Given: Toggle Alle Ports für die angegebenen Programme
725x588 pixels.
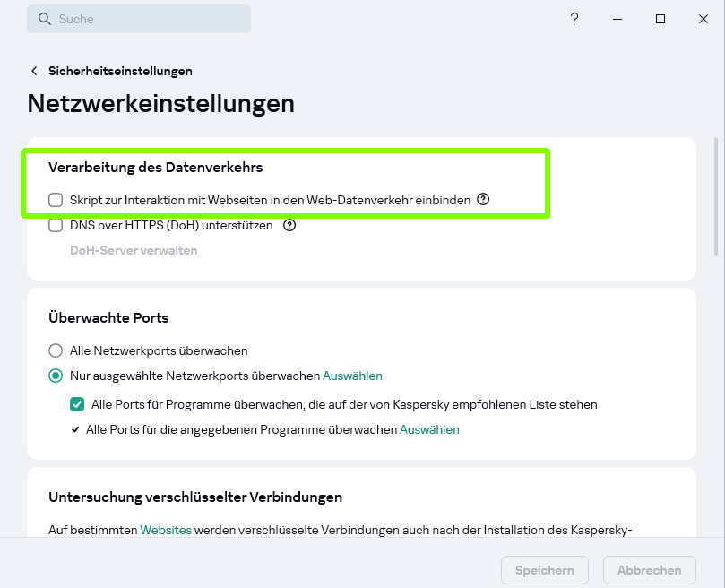Looking at the screenshot, I should (x=75, y=429).
